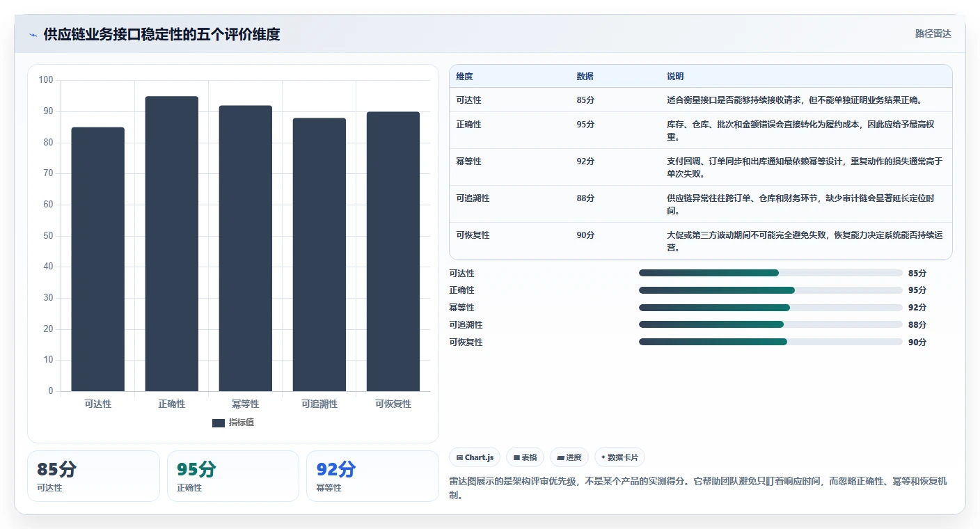Click the 可达性 x-axis label
980x529 pixels.
(x=98, y=404)
